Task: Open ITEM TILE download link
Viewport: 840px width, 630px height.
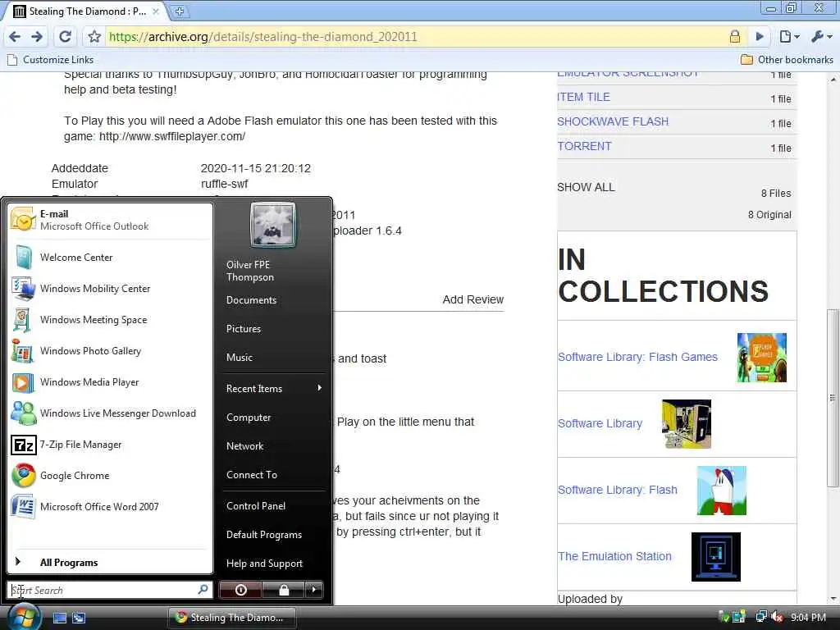Action: [583, 97]
